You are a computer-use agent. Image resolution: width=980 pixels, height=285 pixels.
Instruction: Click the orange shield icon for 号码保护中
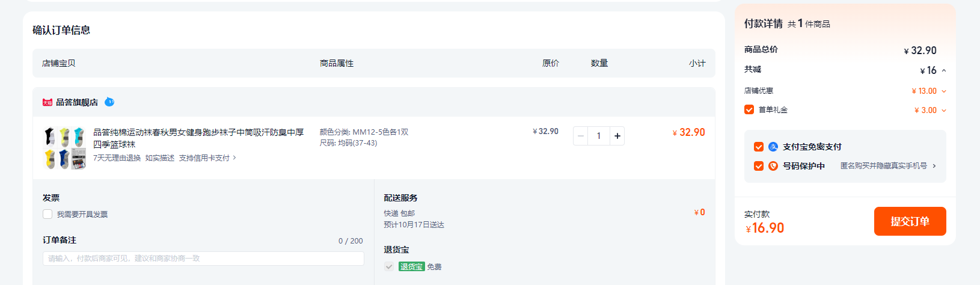click(x=773, y=166)
